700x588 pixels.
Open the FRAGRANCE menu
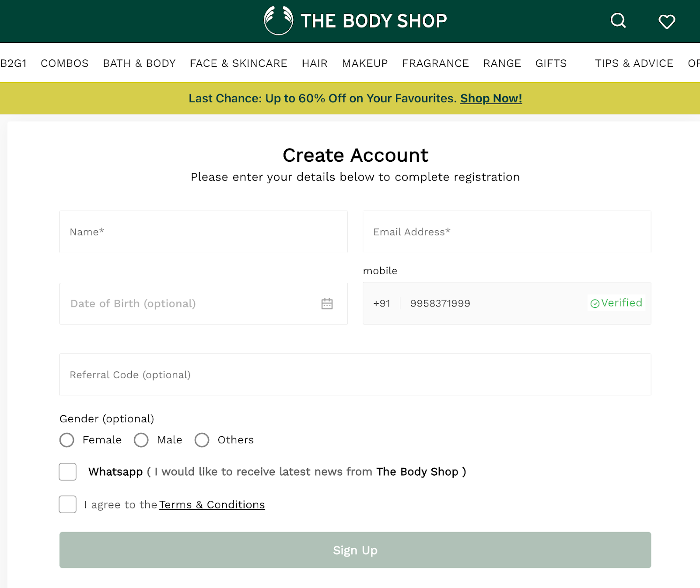coord(435,63)
